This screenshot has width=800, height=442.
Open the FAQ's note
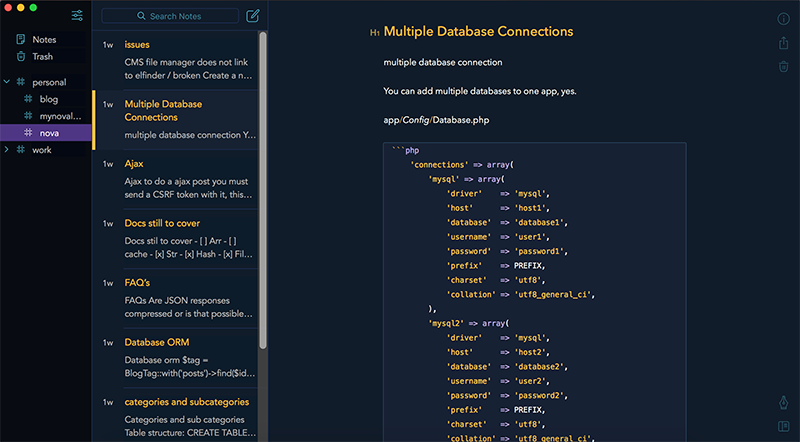click(x=176, y=299)
